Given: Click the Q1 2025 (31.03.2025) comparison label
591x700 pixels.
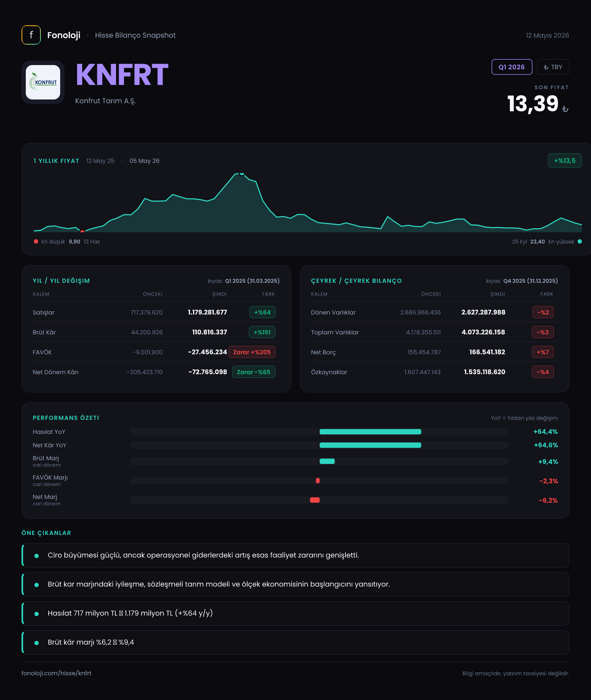Looking at the screenshot, I should click(252, 281).
